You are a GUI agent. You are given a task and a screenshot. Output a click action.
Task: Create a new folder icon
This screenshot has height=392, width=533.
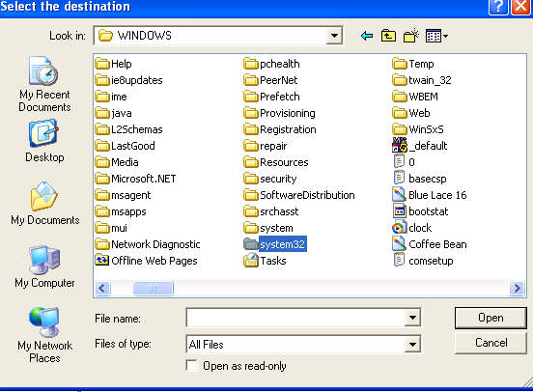coord(410,36)
